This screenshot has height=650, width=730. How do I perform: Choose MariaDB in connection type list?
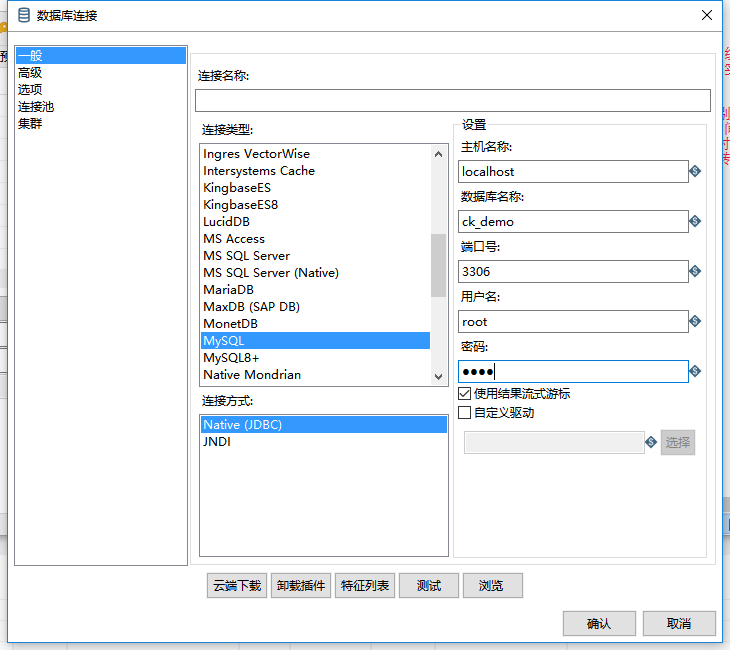[x=228, y=290]
